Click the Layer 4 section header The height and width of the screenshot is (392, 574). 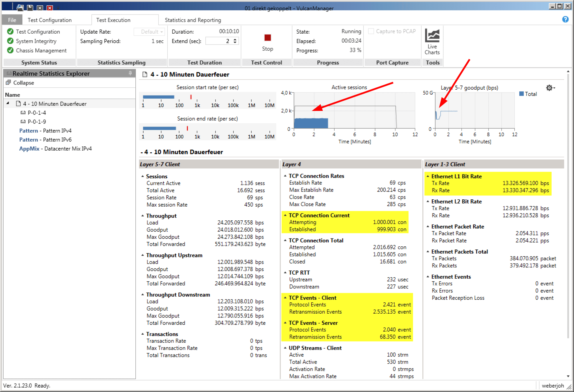[351, 164]
